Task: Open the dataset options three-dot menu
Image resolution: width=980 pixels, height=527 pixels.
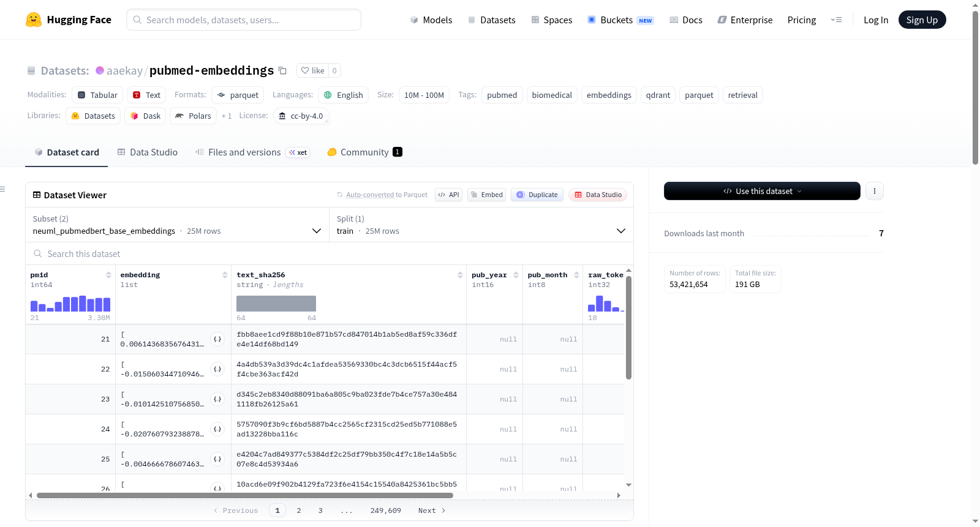Action: click(875, 191)
